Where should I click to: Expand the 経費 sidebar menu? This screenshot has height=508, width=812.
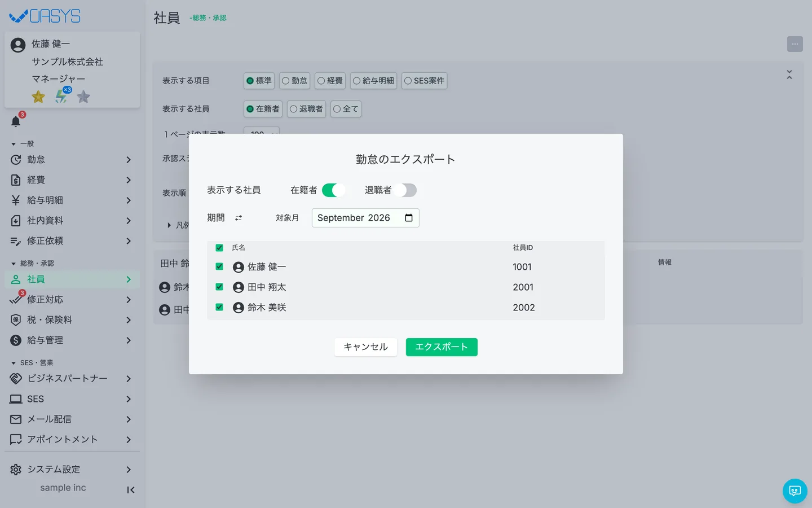pyautogui.click(x=72, y=180)
